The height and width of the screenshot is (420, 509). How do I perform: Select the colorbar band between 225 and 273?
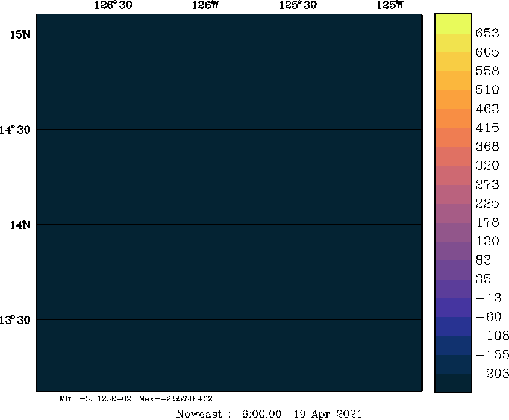tap(452, 194)
